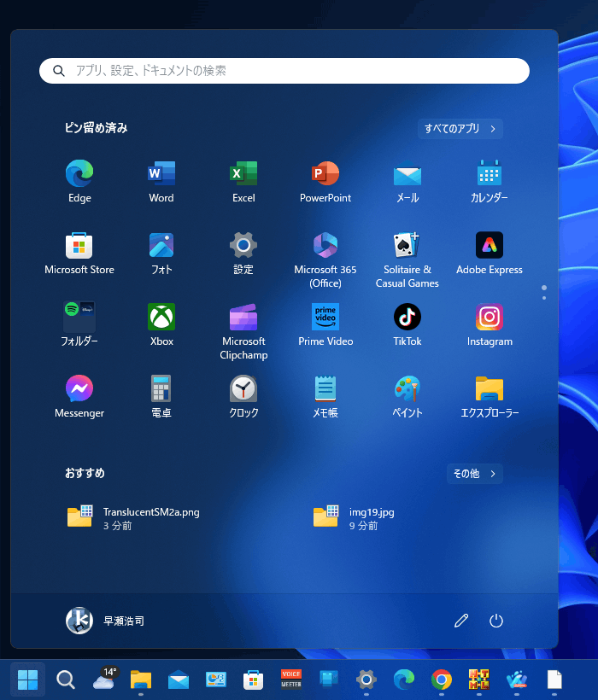The image size is (598, 700).
Task: Open Google Chrome from the taskbar
Action: tap(442, 680)
